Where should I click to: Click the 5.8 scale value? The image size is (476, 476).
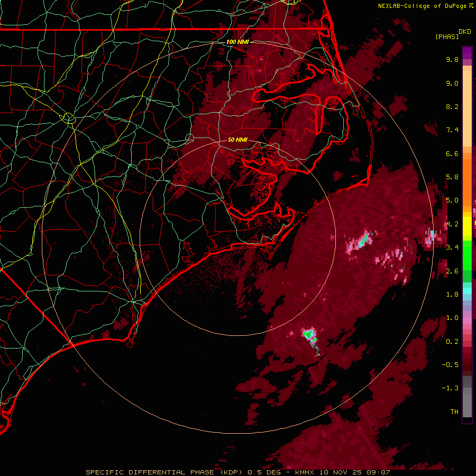click(x=452, y=177)
